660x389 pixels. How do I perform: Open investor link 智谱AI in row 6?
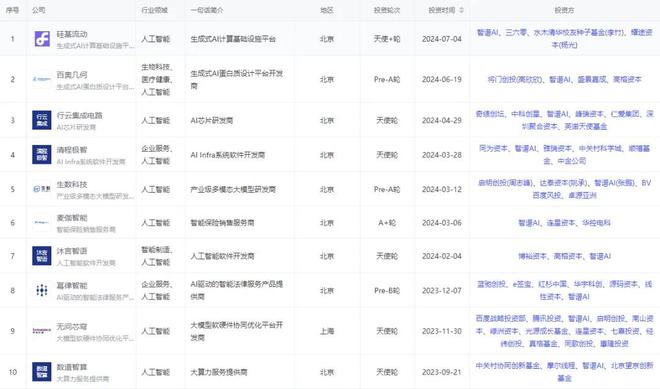coord(529,223)
